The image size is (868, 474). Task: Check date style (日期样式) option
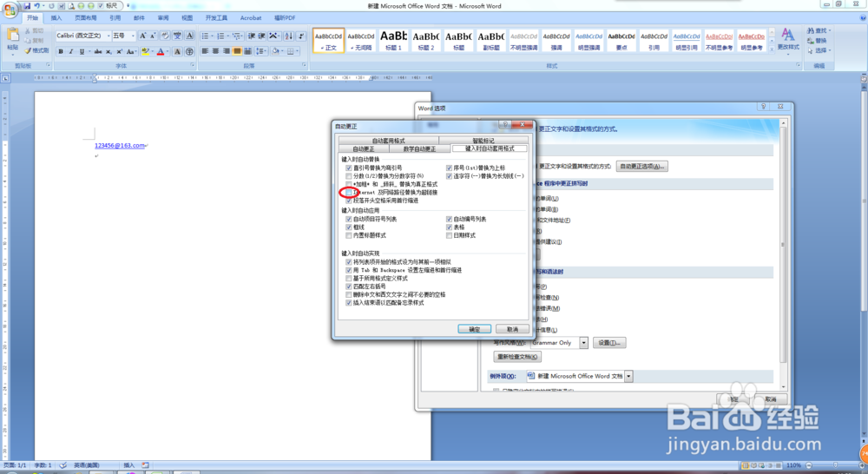click(449, 235)
